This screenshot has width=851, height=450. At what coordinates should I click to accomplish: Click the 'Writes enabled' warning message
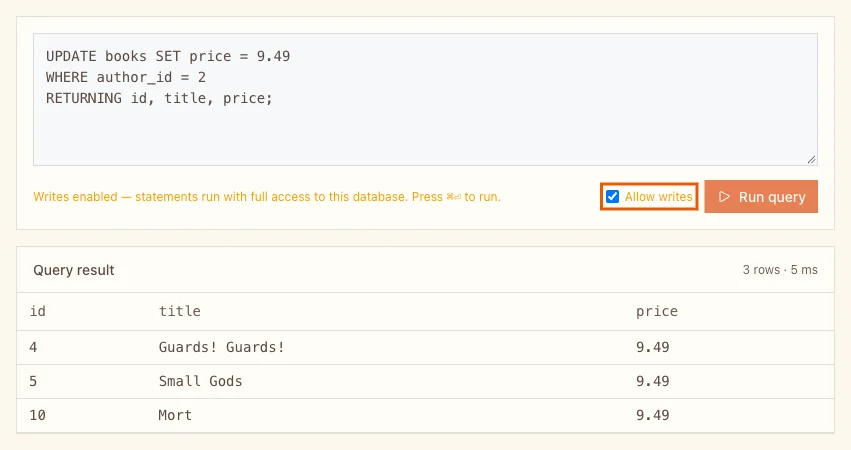(266, 197)
